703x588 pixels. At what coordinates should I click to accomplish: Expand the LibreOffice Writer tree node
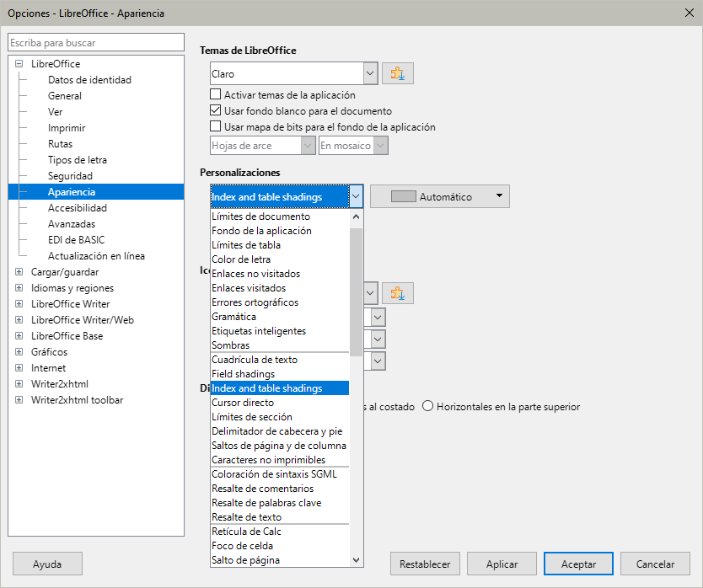pos(19,304)
